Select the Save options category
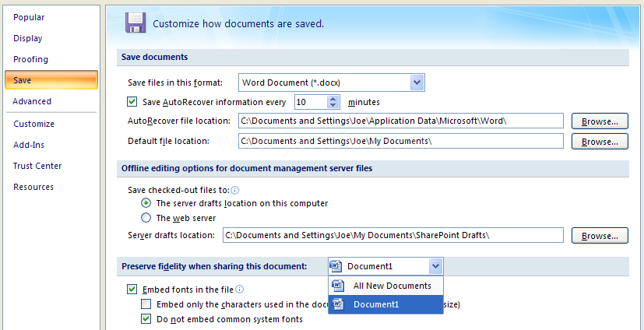644x330 pixels. (x=51, y=80)
